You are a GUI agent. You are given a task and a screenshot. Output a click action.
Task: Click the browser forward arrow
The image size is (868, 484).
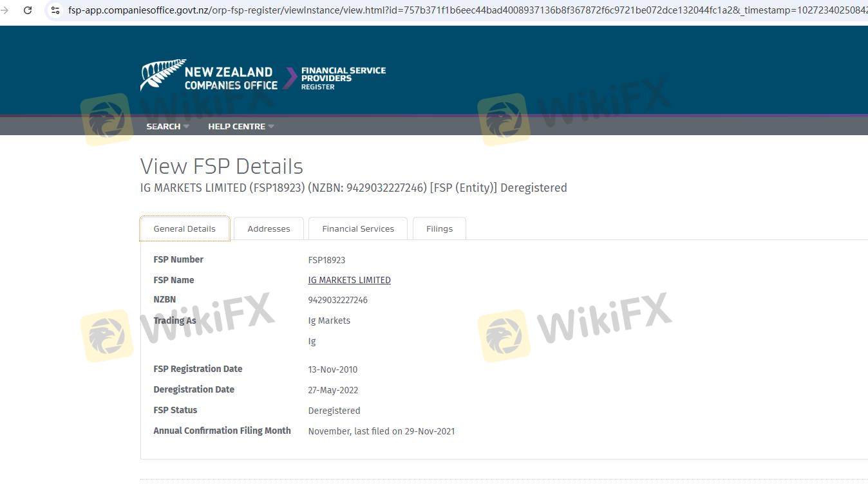(5, 10)
